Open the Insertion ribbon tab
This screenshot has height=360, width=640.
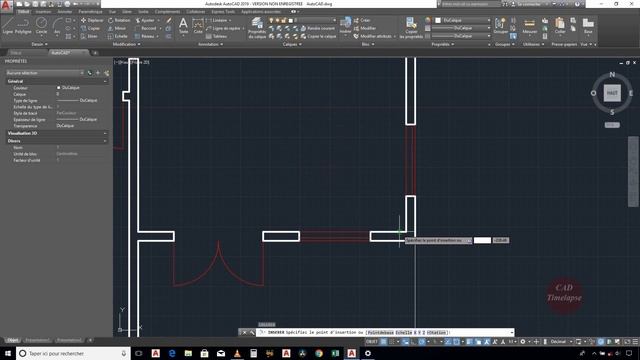coord(43,12)
